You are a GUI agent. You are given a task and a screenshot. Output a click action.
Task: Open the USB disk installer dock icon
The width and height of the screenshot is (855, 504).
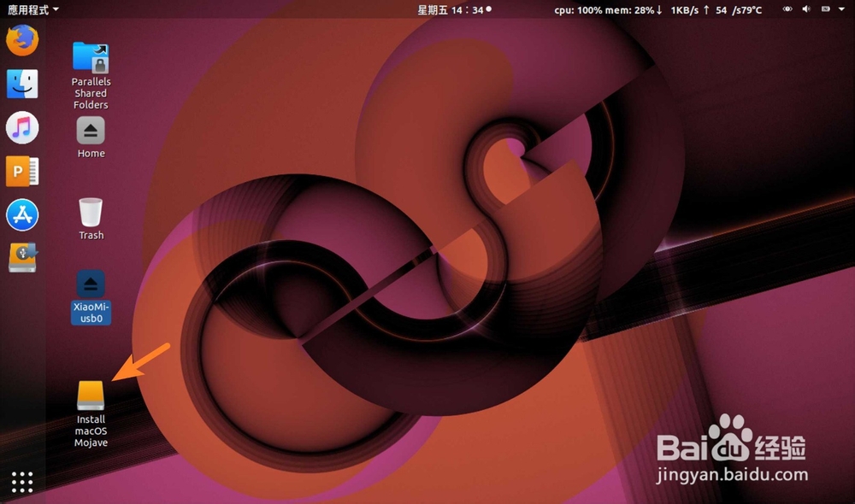(x=22, y=258)
